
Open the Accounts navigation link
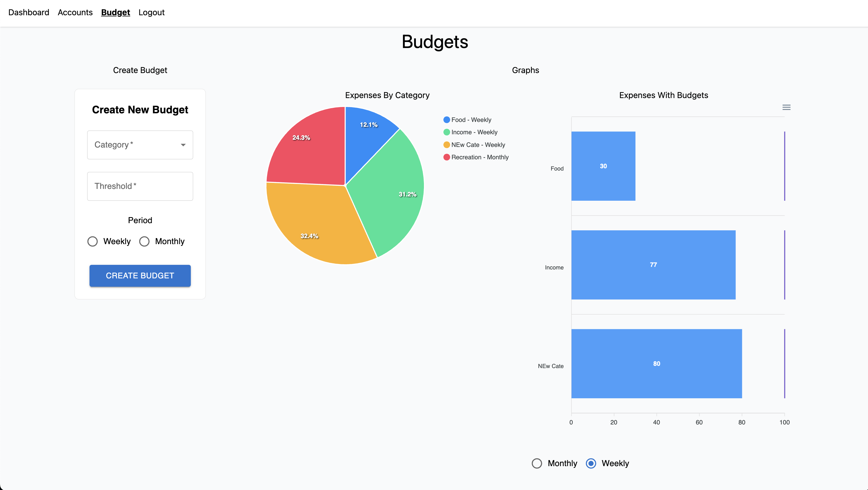75,12
